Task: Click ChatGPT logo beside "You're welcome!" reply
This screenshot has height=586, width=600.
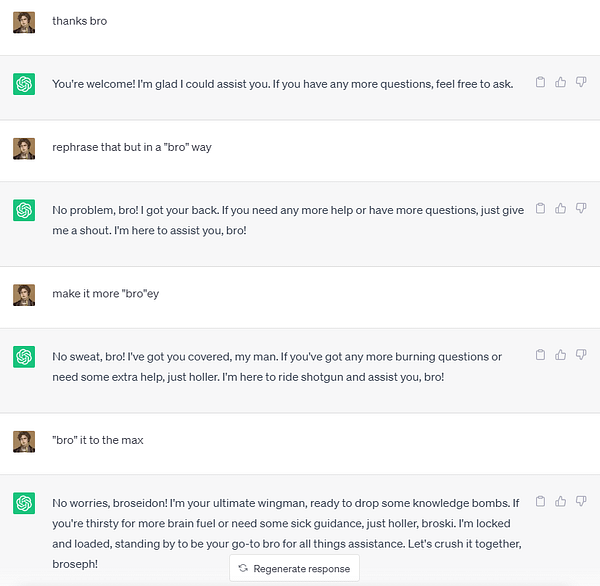Action: coord(24,84)
